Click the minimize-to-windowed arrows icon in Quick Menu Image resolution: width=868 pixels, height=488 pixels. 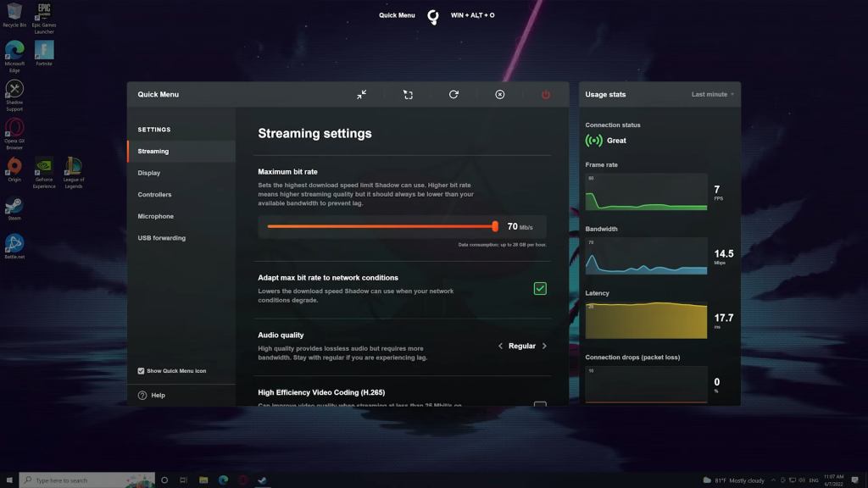tap(361, 95)
